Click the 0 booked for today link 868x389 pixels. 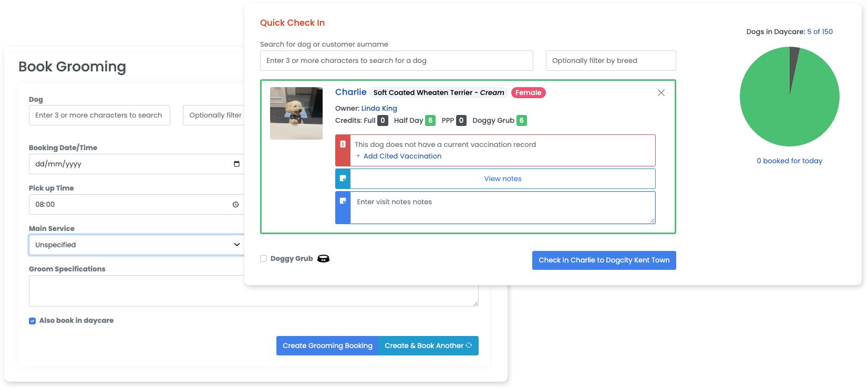pyautogui.click(x=789, y=161)
